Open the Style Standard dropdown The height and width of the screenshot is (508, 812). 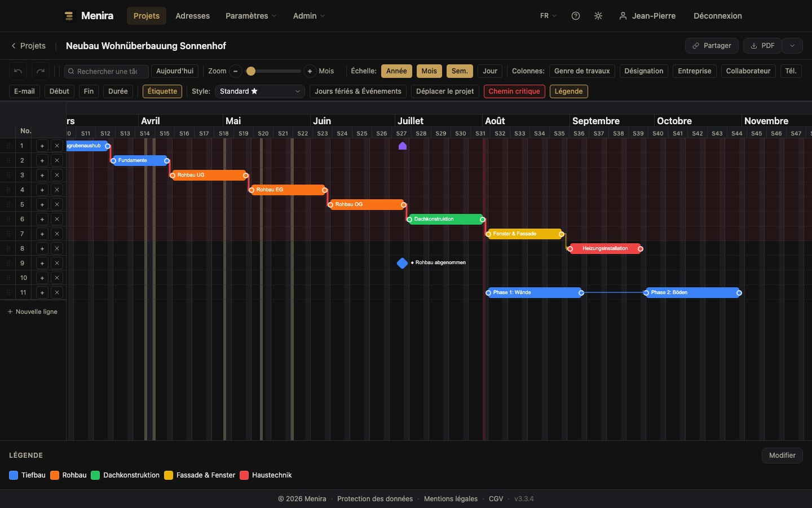[x=260, y=91]
